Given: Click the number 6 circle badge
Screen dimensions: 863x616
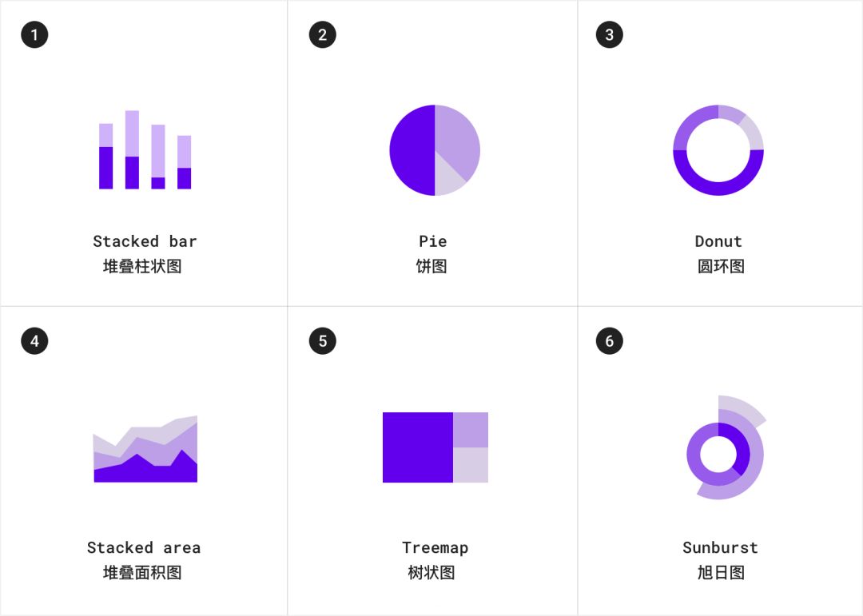Looking at the screenshot, I should point(609,340).
